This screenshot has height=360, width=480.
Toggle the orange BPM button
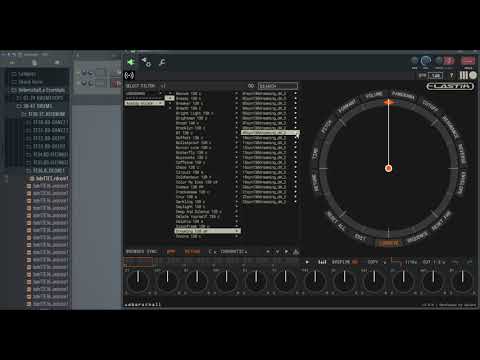tap(171, 252)
